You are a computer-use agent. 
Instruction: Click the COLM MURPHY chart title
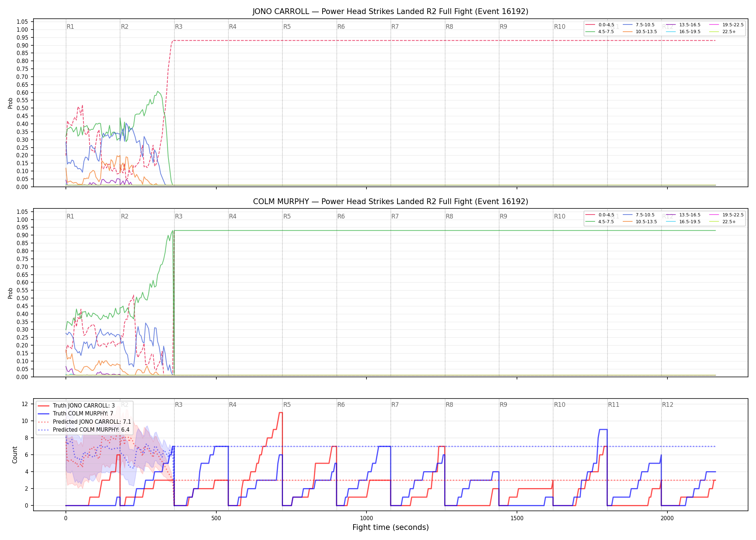[x=390, y=202]
